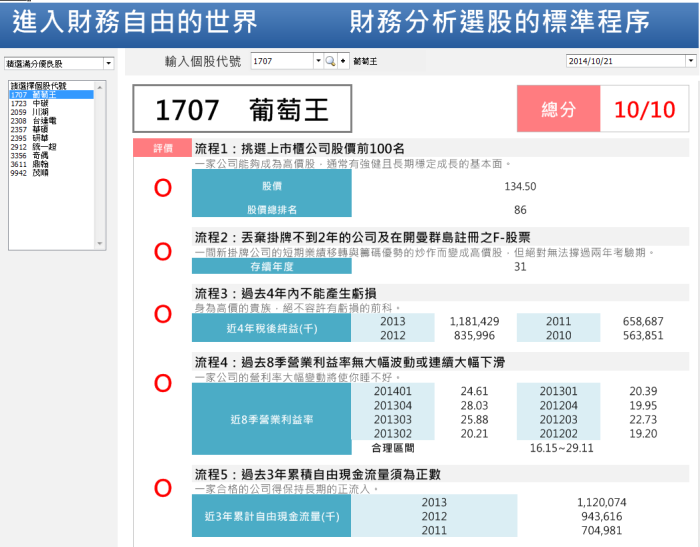Click the pink 評價 header cell
Screen dimensions: 700x547
[x=162, y=148]
